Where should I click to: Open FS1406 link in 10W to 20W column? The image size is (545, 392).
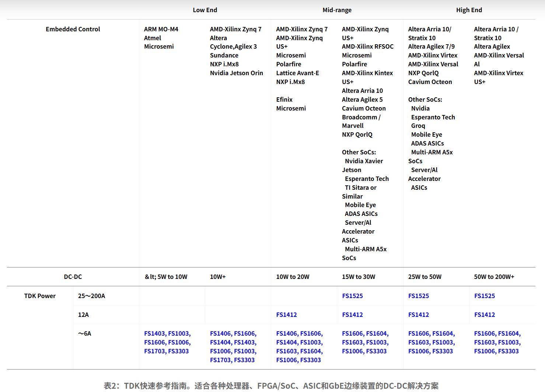[x=286, y=333]
